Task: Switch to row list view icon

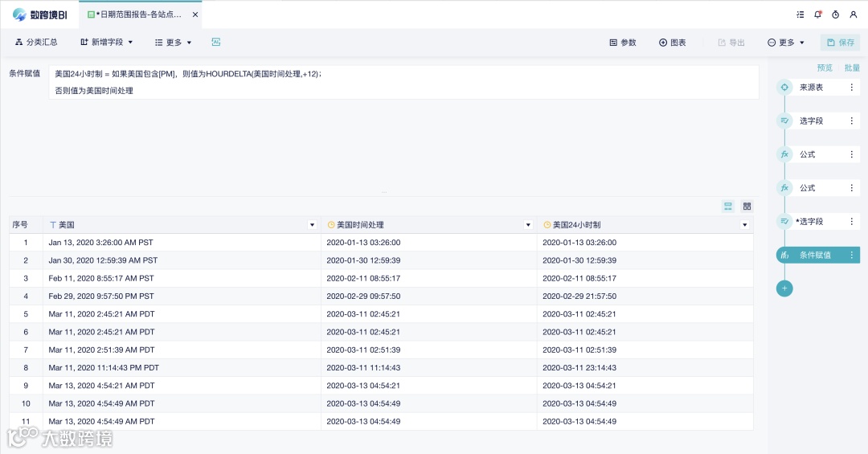Action: 728,207
